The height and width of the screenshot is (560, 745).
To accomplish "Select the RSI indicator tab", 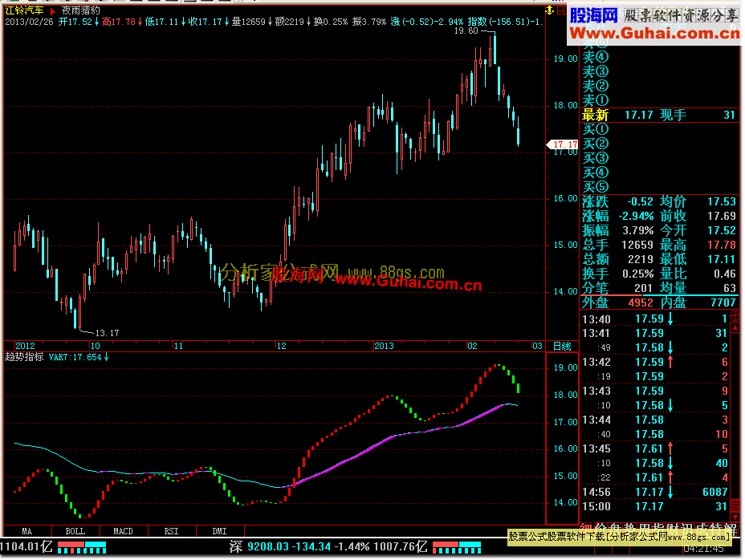I will pyautogui.click(x=172, y=531).
